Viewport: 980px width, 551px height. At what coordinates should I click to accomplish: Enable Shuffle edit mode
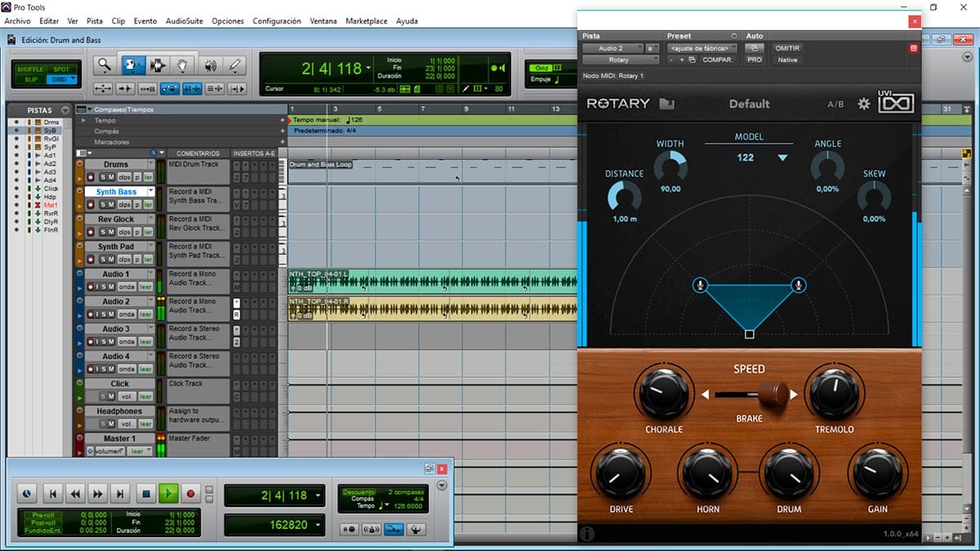pos(32,69)
